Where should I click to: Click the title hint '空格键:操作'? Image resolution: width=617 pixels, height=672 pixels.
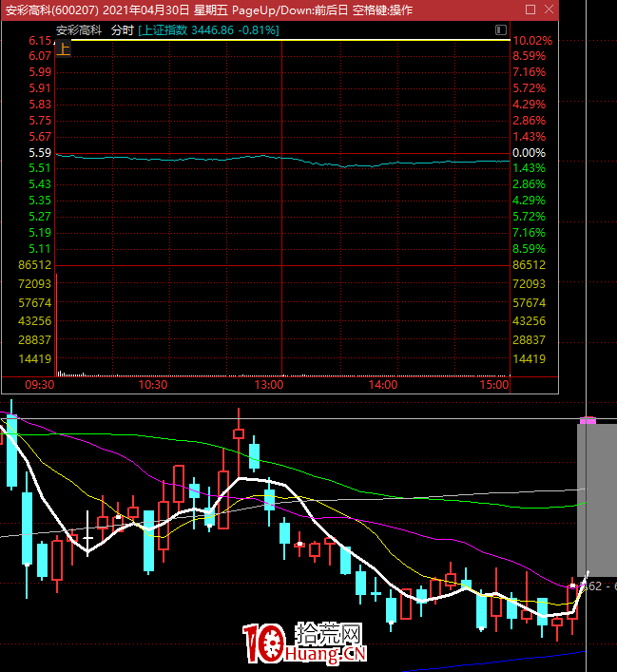click(x=382, y=10)
